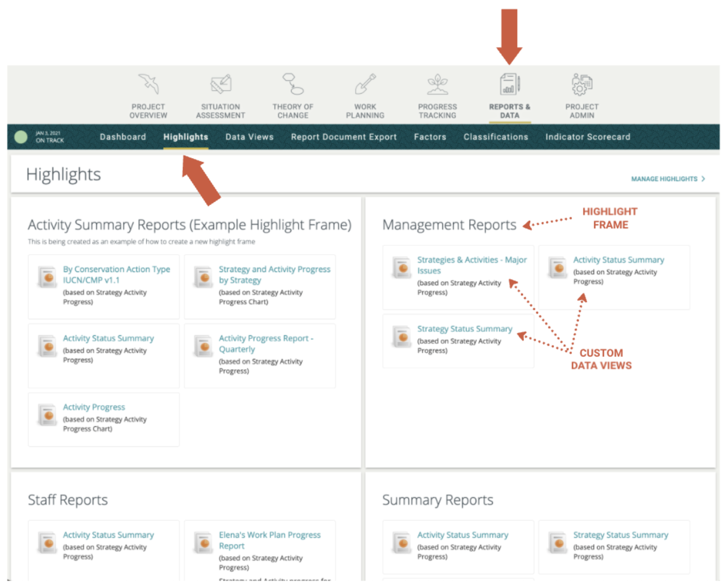This screenshot has width=728, height=588.
Task: Open Situation Assessment ruler icon
Action: [221, 83]
